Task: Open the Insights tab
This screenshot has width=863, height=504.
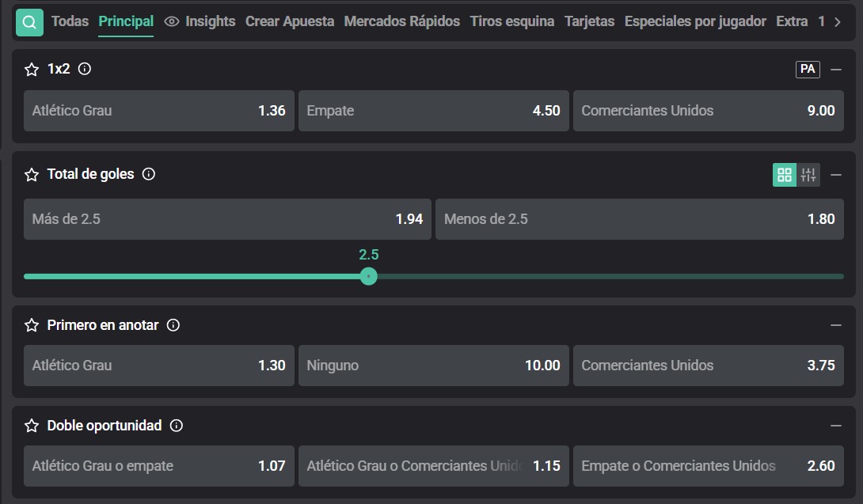Action: pyautogui.click(x=200, y=21)
